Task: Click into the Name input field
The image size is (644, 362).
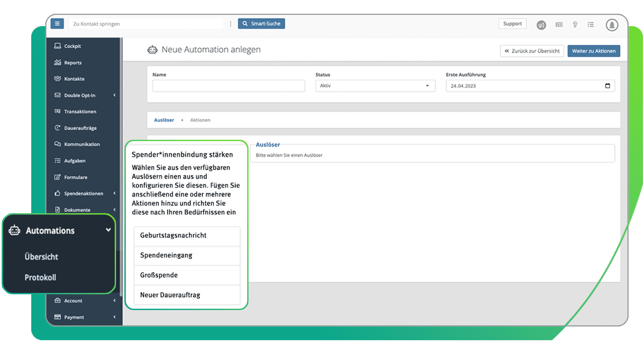Action: coord(228,85)
